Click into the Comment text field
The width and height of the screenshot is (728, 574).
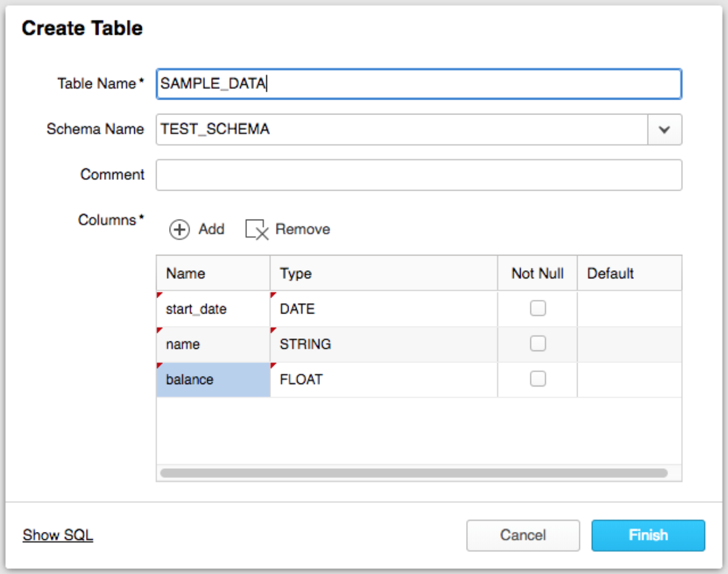click(x=418, y=175)
